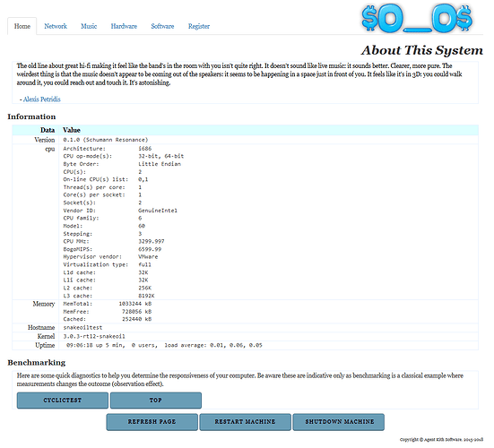Open the Network tab
The image size is (494, 448).
point(56,26)
